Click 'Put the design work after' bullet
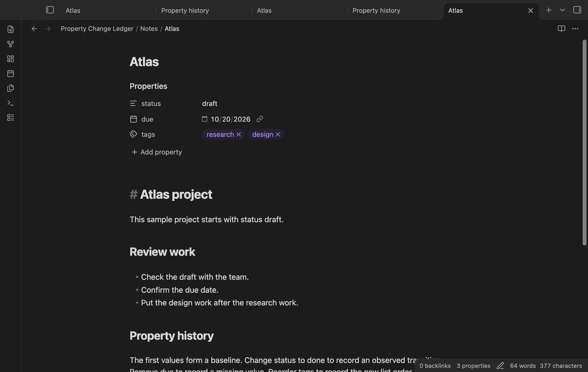 (x=220, y=302)
